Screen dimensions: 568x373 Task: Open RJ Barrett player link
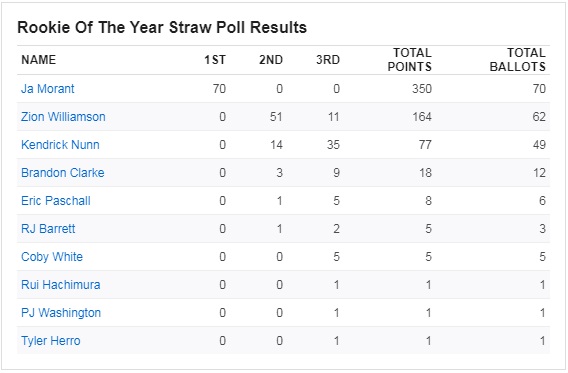point(48,229)
